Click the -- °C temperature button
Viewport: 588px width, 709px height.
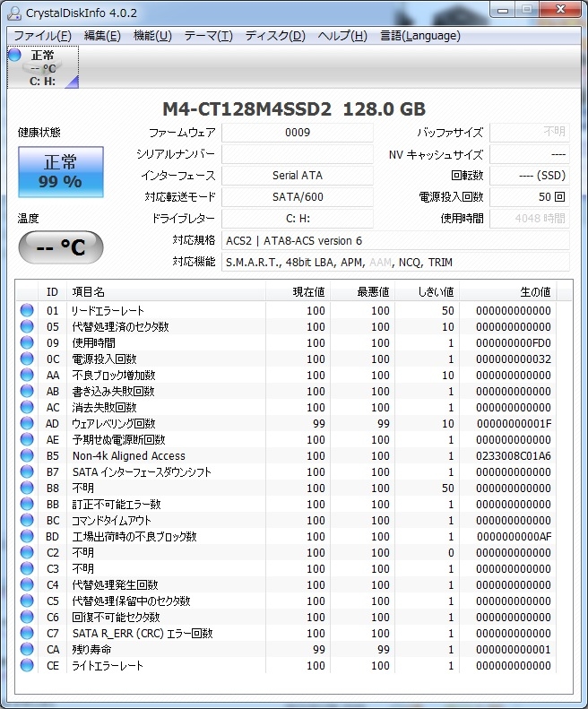click(61, 246)
